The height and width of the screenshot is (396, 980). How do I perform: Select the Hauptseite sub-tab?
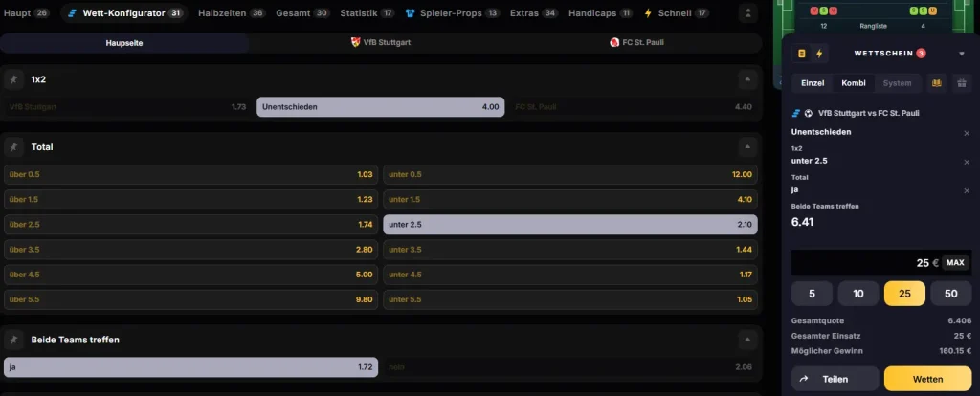pyautogui.click(x=124, y=43)
